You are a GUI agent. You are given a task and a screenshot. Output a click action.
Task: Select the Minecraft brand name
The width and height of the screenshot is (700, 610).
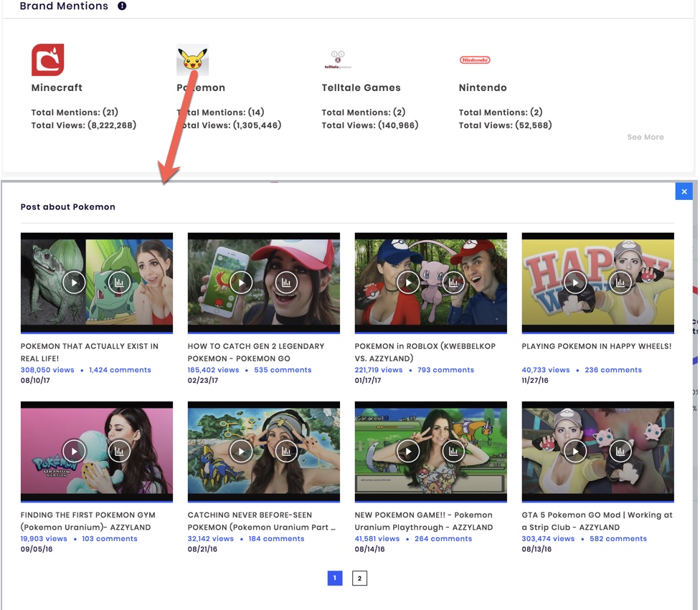pyautogui.click(x=57, y=87)
